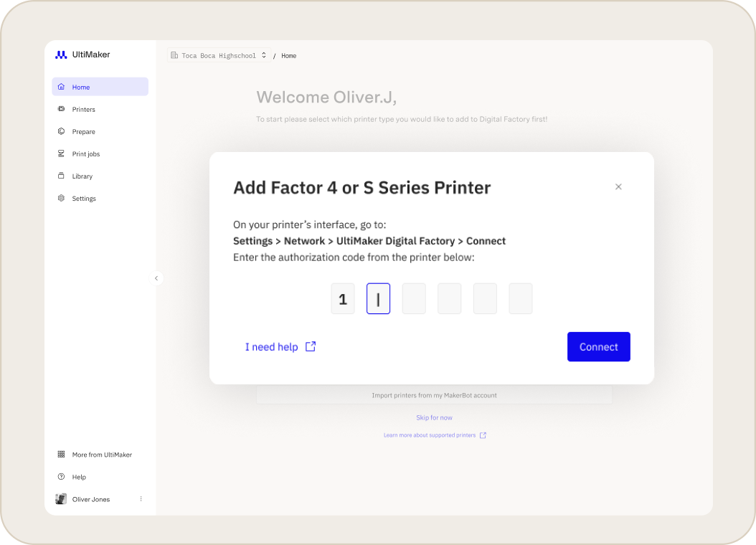Focus the third authorization code box
756x545 pixels.
(x=414, y=298)
